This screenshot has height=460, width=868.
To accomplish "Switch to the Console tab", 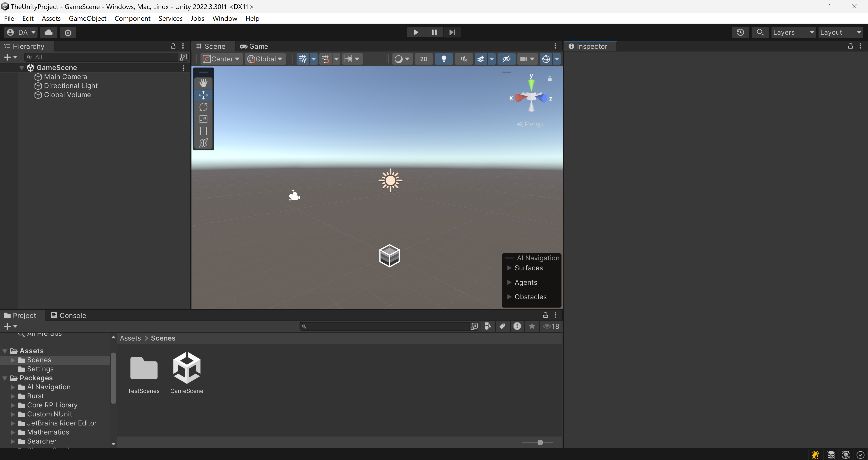I will tap(68, 315).
